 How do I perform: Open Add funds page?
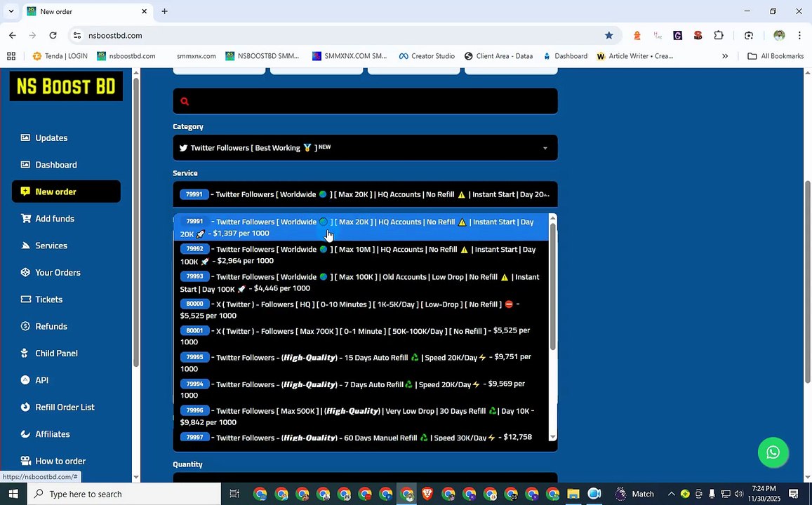pyautogui.click(x=54, y=218)
